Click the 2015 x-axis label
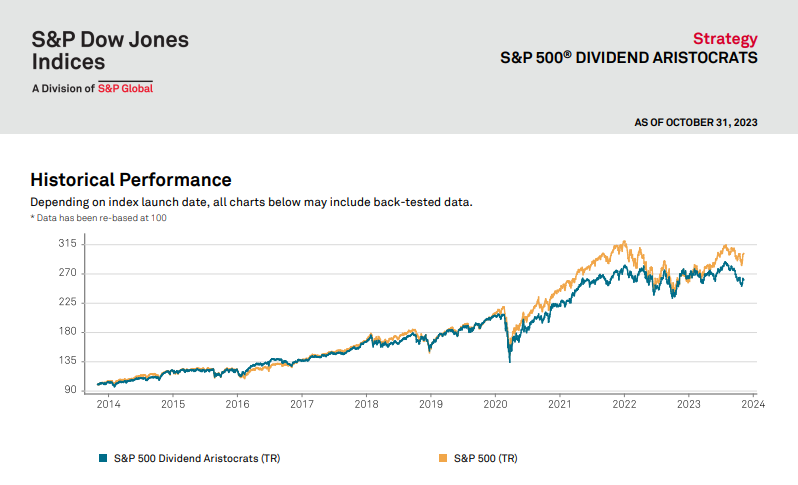This screenshot has width=798, height=485. [x=173, y=404]
